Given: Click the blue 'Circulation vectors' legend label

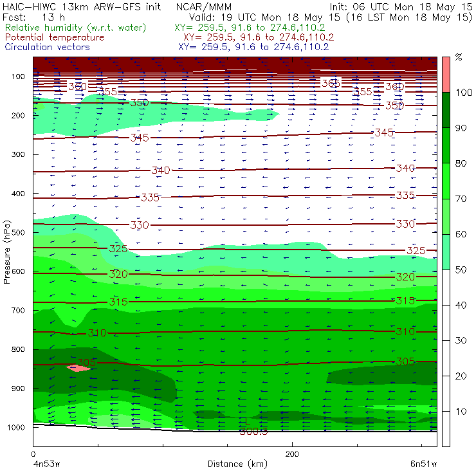Looking at the screenshot, I should (47, 47).
